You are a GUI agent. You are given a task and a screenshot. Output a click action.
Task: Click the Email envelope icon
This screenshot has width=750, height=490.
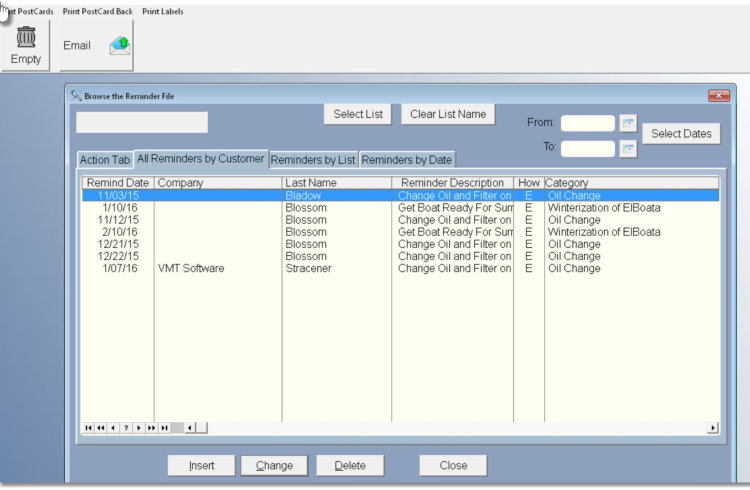point(119,45)
